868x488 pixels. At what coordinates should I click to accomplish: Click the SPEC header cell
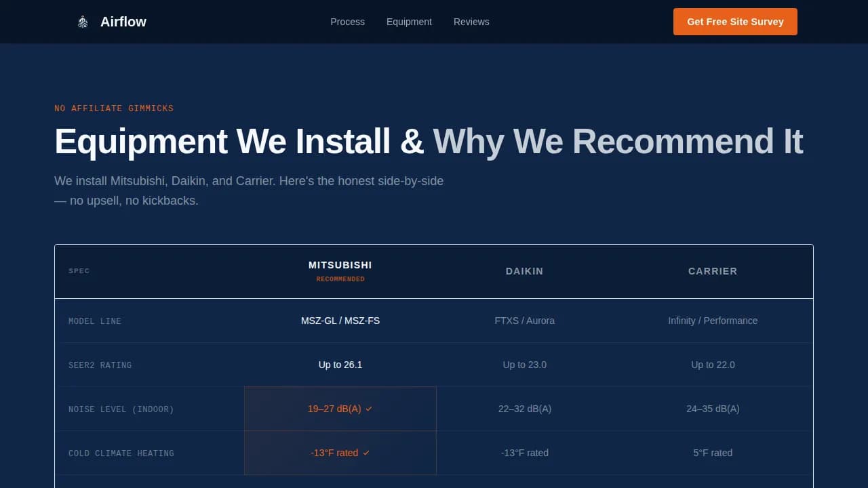pyautogui.click(x=79, y=270)
